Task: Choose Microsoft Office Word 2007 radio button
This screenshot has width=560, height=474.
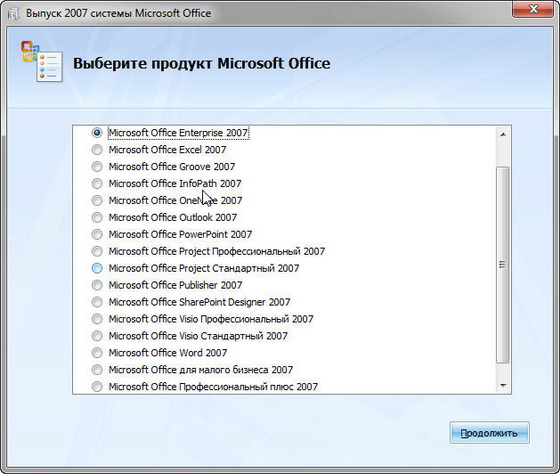Action: pyautogui.click(x=97, y=353)
